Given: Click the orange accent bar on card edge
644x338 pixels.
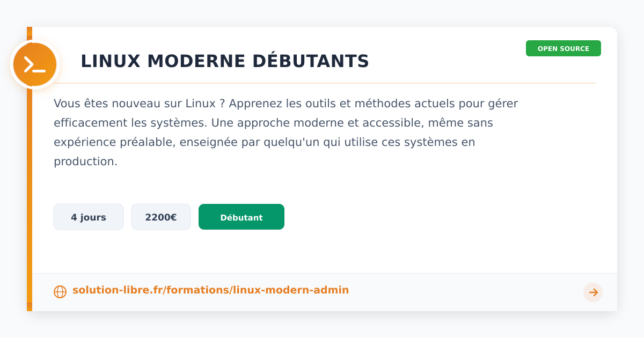Looking at the screenshot, I should (x=30, y=188).
